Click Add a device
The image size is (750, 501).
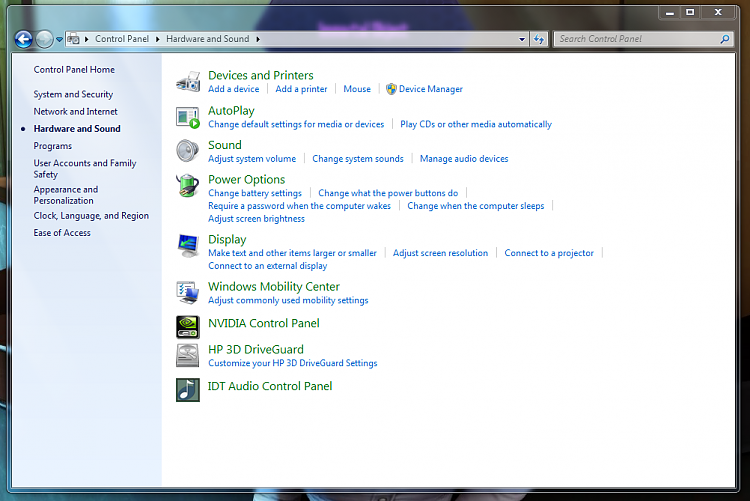233,89
